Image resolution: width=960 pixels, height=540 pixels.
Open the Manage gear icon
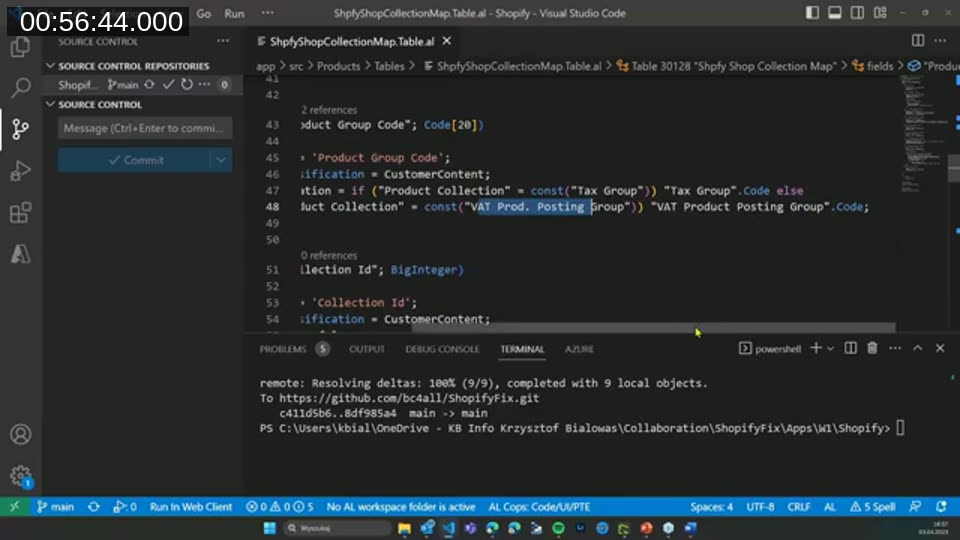(x=20, y=476)
